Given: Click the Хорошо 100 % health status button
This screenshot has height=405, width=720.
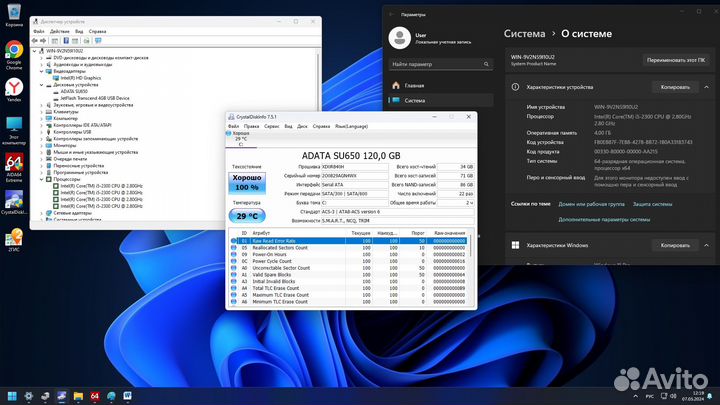Looking at the screenshot, I should [x=247, y=182].
